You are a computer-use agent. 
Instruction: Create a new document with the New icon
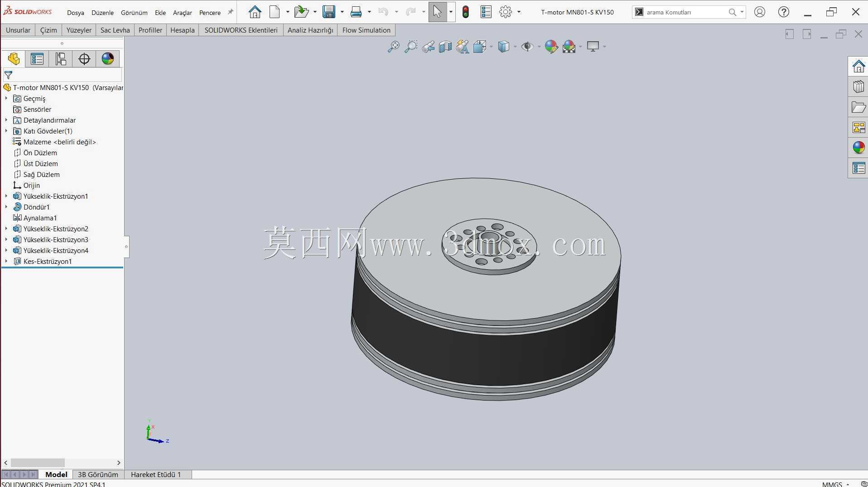(275, 12)
